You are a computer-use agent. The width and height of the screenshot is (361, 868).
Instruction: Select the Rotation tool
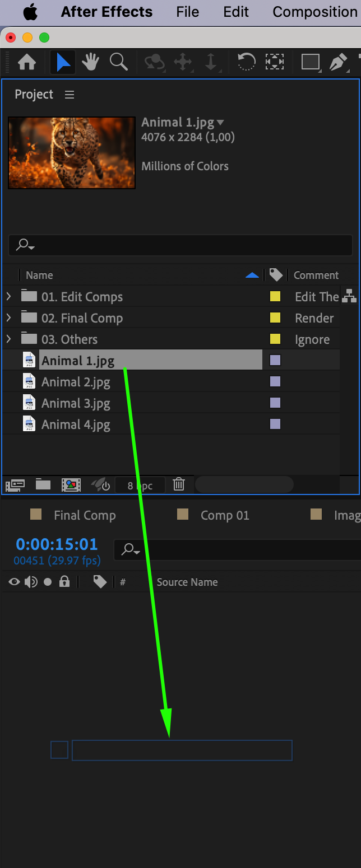click(246, 62)
